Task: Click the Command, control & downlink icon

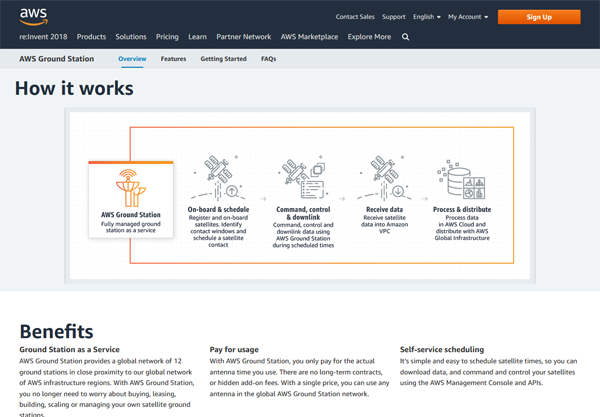Action: 303,178
